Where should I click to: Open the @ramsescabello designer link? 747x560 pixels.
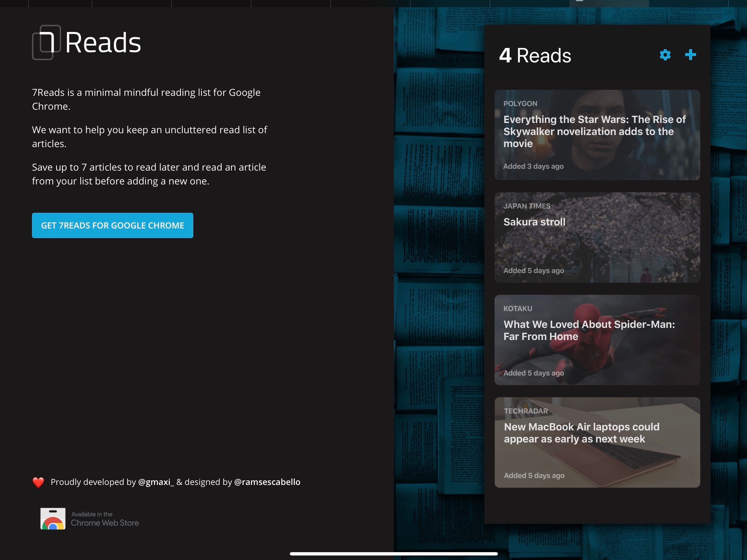click(267, 482)
